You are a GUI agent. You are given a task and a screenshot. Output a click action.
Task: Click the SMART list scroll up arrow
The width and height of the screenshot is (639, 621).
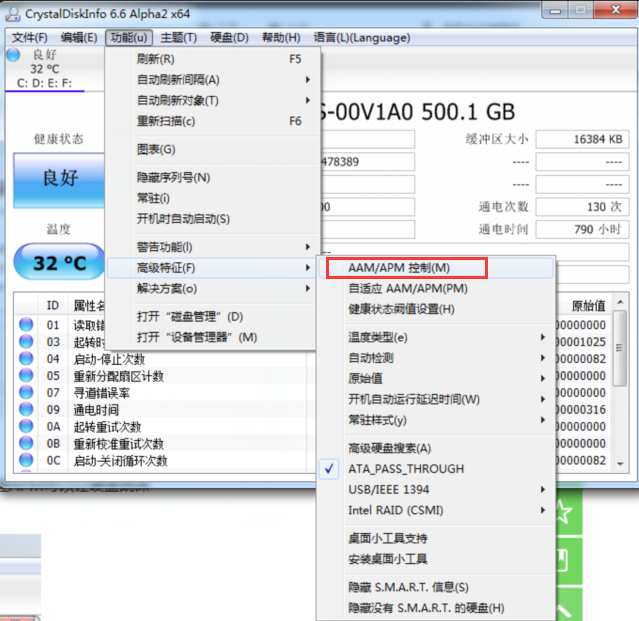coord(620,302)
